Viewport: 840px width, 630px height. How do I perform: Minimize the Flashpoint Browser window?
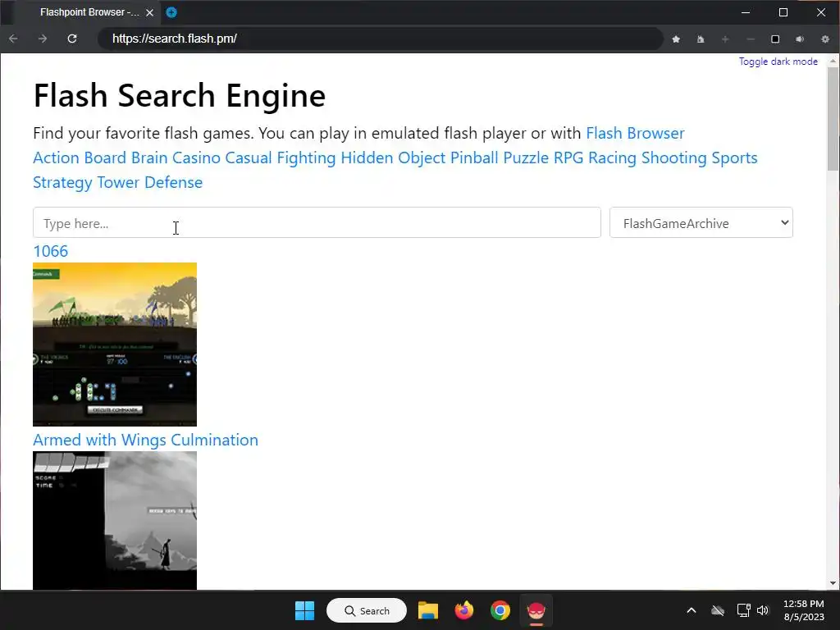745,12
